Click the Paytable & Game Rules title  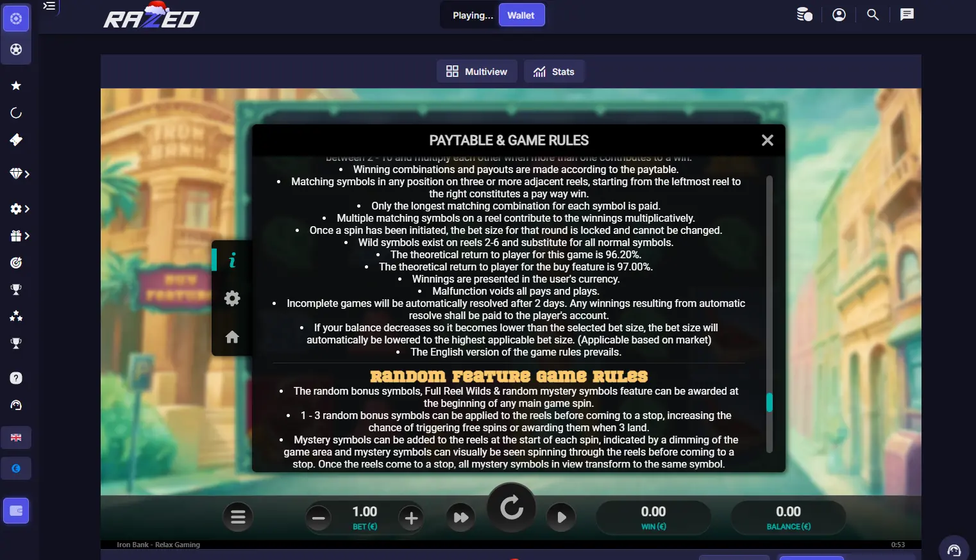[x=509, y=140]
